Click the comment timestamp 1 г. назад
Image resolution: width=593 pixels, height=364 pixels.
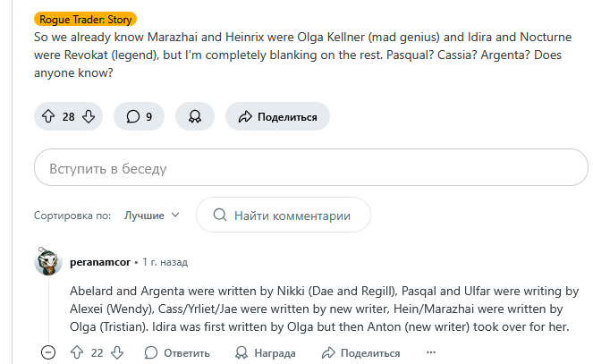[165, 263]
